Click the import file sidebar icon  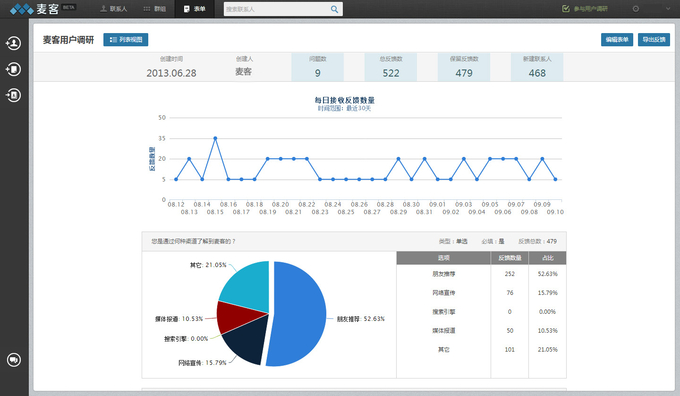(13, 95)
